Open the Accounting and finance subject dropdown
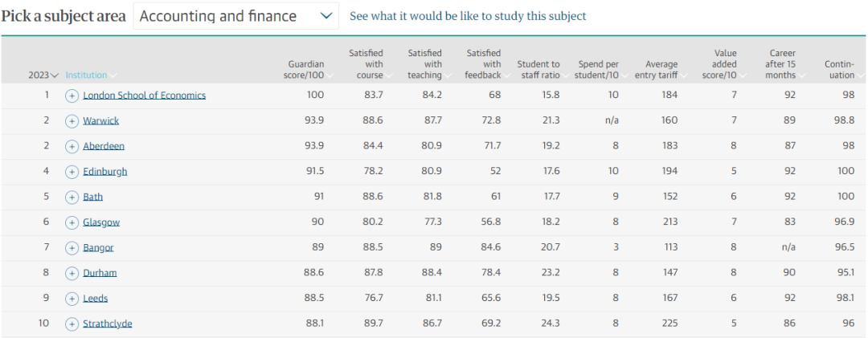 click(235, 16)
